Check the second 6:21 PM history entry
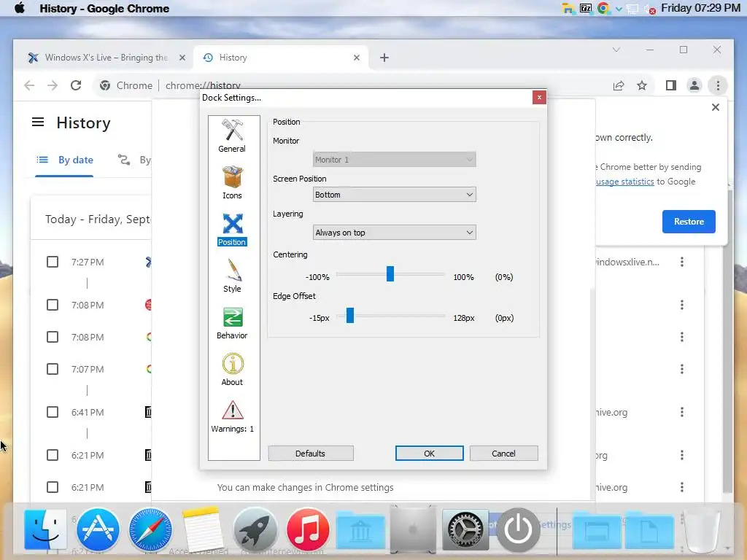747x560 pixels. click(x=53, y=487)
